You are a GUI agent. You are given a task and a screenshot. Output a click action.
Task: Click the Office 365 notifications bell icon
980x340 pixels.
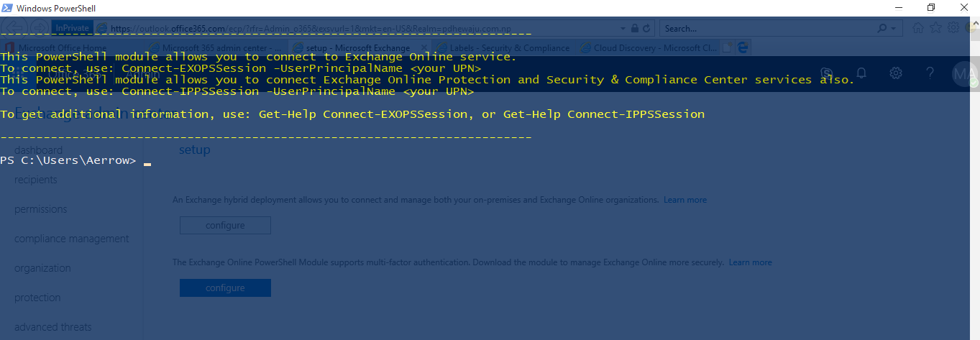[861, 73]
